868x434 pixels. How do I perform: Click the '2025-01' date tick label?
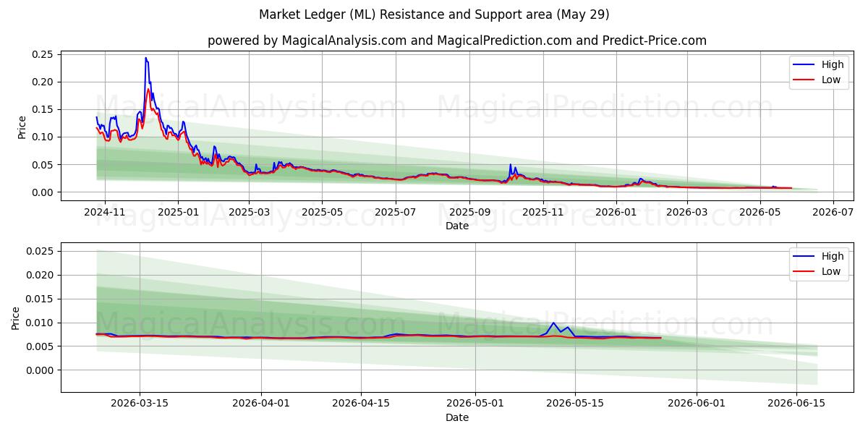click(x=178, y=212)
